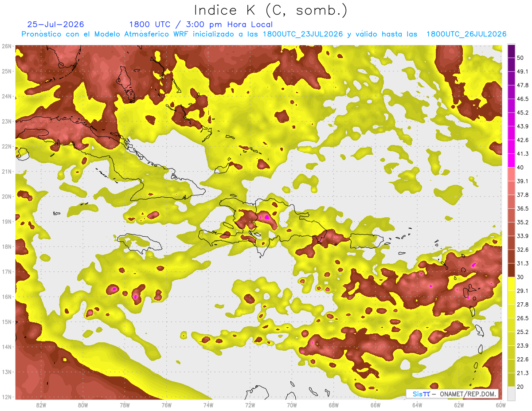Click the colorbar value "46.5"

tap(523, 99)
